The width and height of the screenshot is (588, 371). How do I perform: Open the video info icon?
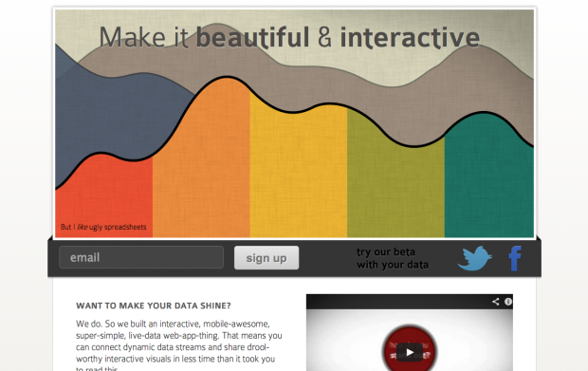tap(508, 302)
